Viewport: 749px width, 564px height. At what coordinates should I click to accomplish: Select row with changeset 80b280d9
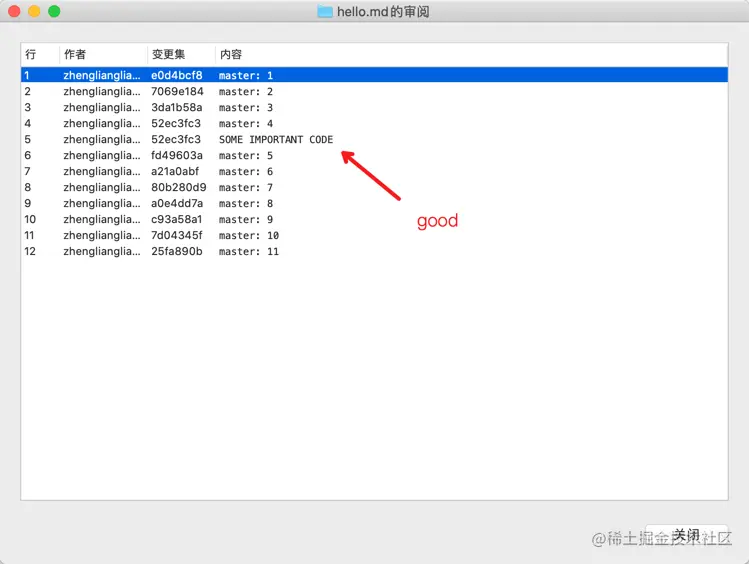[374, 187]
